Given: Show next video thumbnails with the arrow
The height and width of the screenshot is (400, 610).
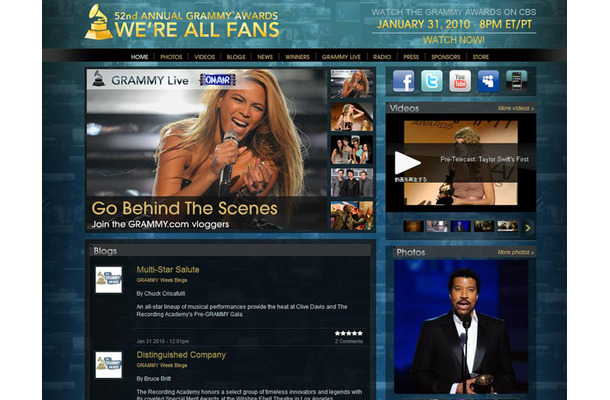Looking at the screenshot, I should (528, 228).
